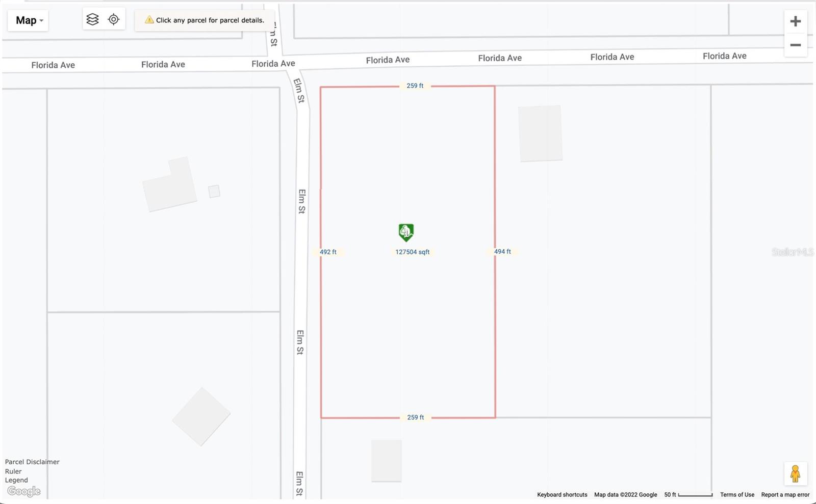Open the Map type dropdown
Viewport: 816px width, 504px height.
pos(28,20)
